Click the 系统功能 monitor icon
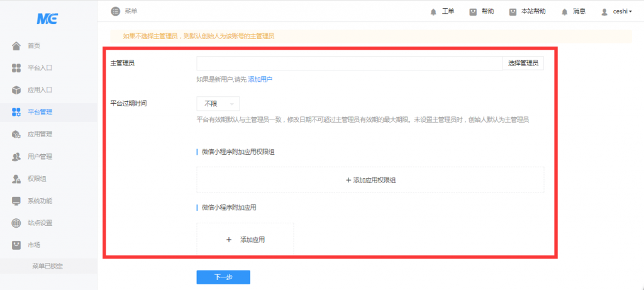The height and width of the screenshot is (290, 644). tap(17, 201)
